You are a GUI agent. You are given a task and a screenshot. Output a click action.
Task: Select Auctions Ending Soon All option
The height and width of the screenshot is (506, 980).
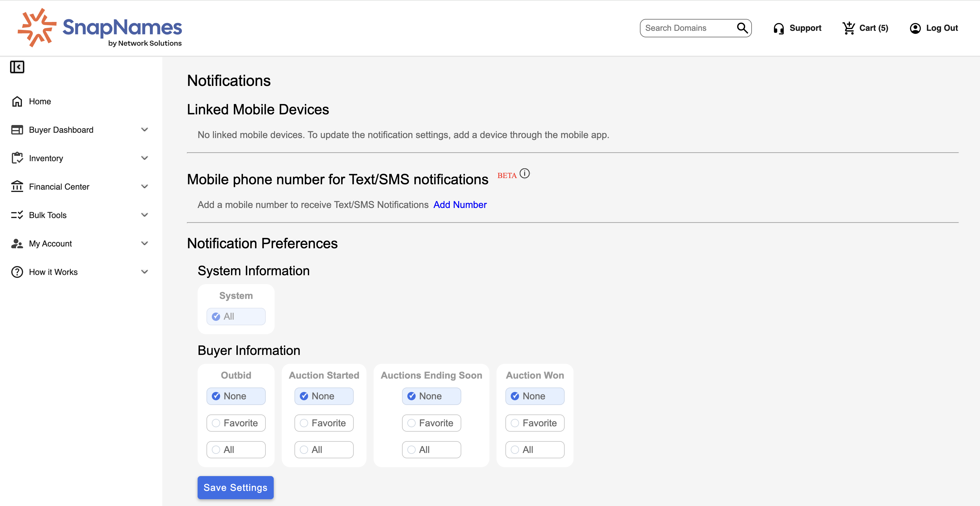coord(431,449)
